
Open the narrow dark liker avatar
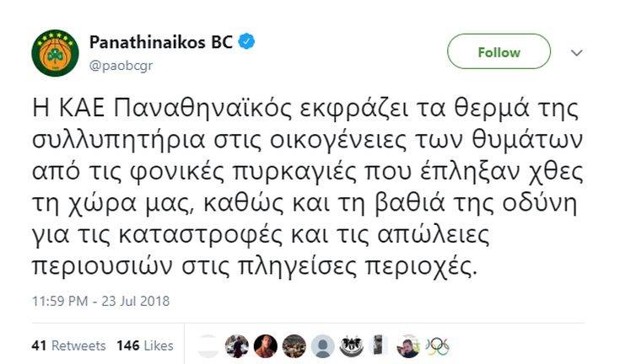coord(379,345)
